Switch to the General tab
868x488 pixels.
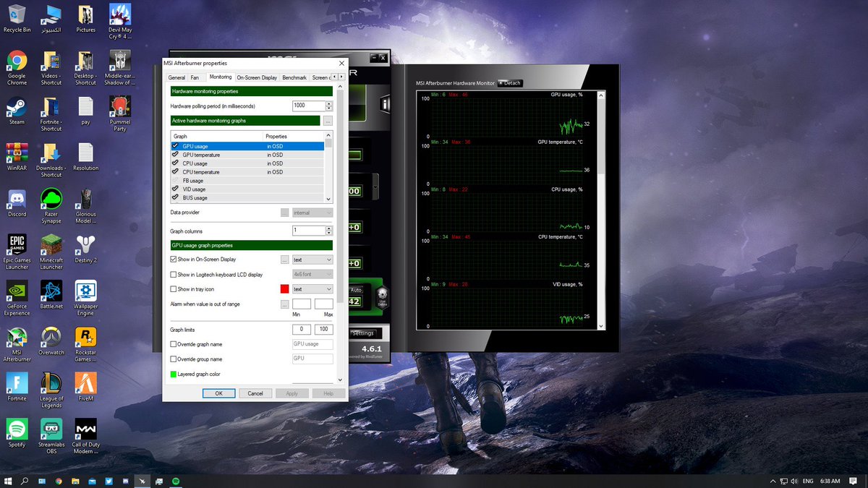(x=176, y=77)
